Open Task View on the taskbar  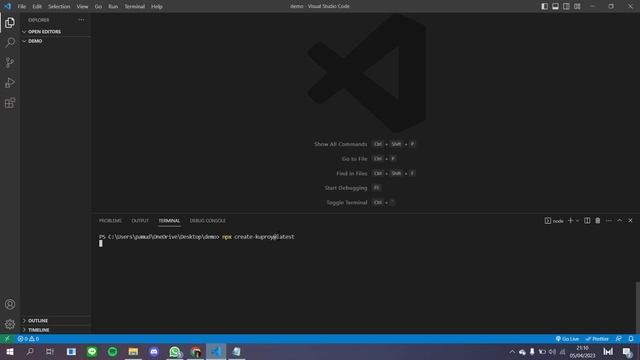point(50,351)
